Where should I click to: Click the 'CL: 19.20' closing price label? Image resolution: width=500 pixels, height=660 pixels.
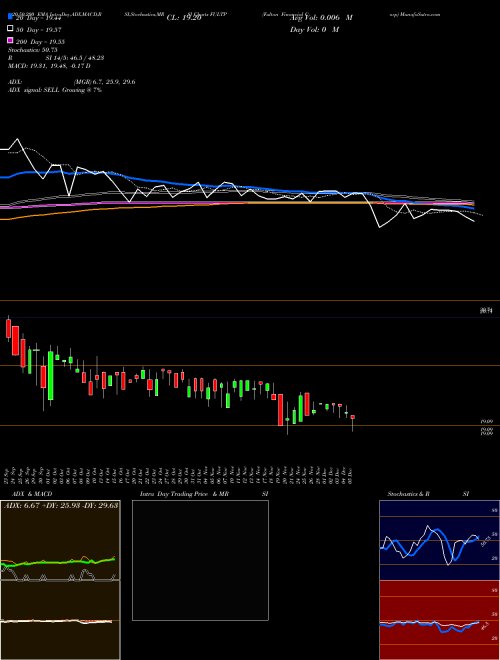coord(184,18)
